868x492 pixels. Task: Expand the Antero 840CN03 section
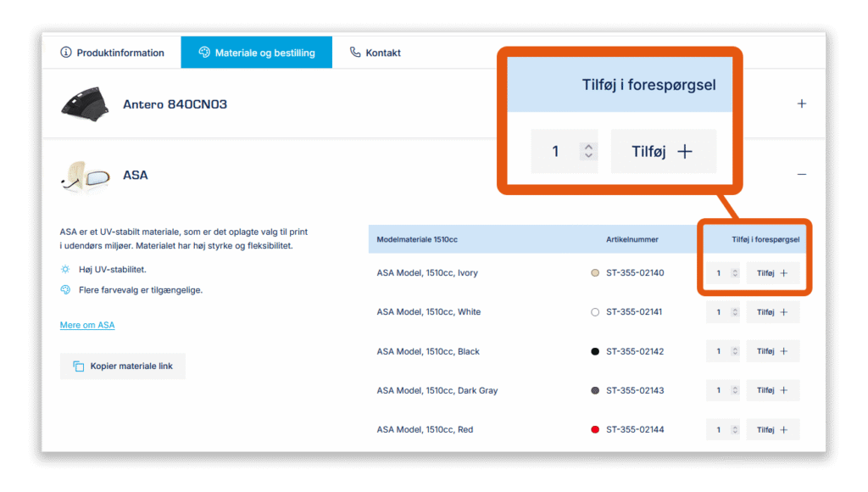pos(801,103)
